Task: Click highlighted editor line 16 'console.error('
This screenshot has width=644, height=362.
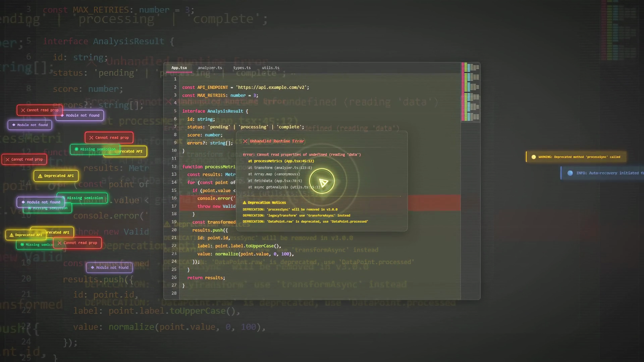Action: pos(216,198)
